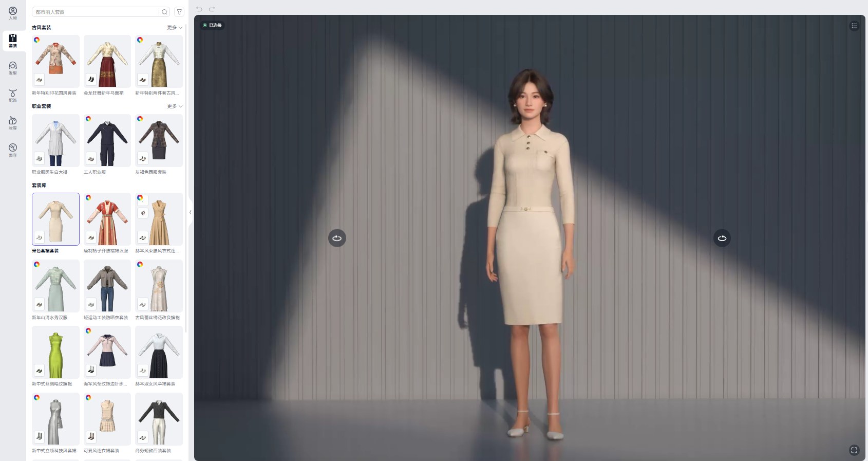Image resolution: width=868 pixels, height=461 pixels.
Task: Open color wheel on 新年特别印花国风套装
Action: 37,40
